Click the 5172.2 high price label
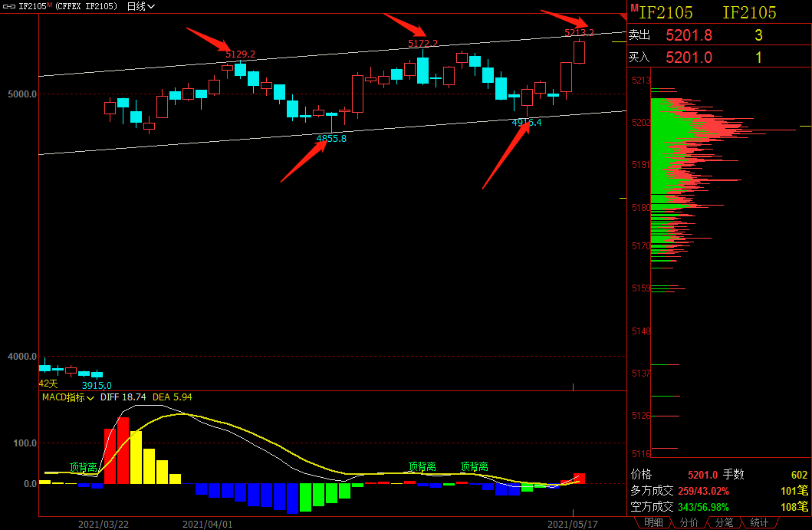812x530 pixels. pyautogui.click(x=422, y=44)
